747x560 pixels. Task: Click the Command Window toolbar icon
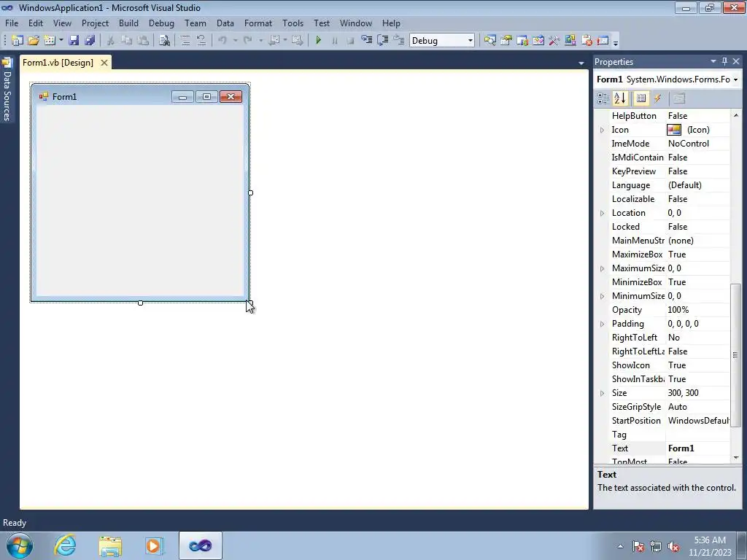click(603, 41)
